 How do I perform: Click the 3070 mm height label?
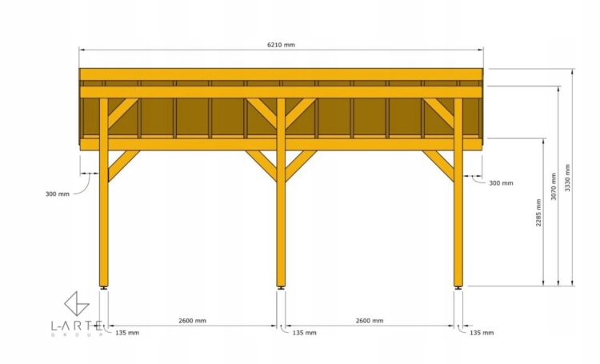click(554, 186)
